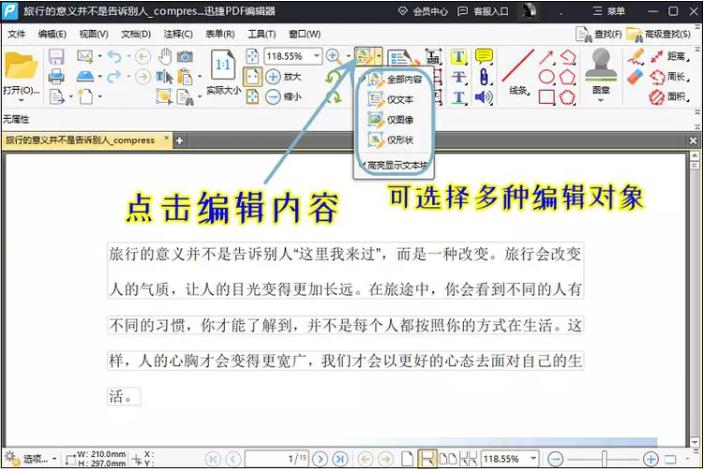The width and height of the screenshot is (704, 469).
Task: Click the printer icon
Action: point(56,77)
